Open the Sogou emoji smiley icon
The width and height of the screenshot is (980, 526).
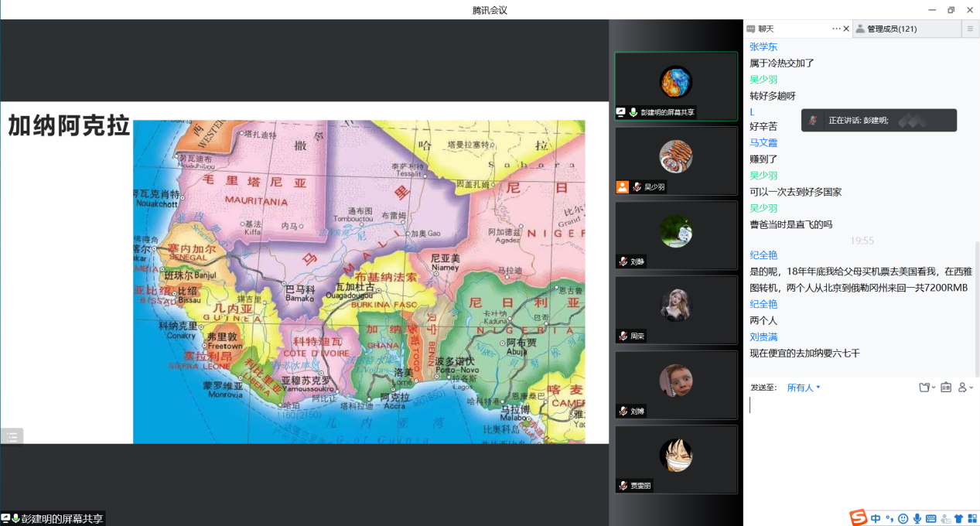tap(903, 518)
